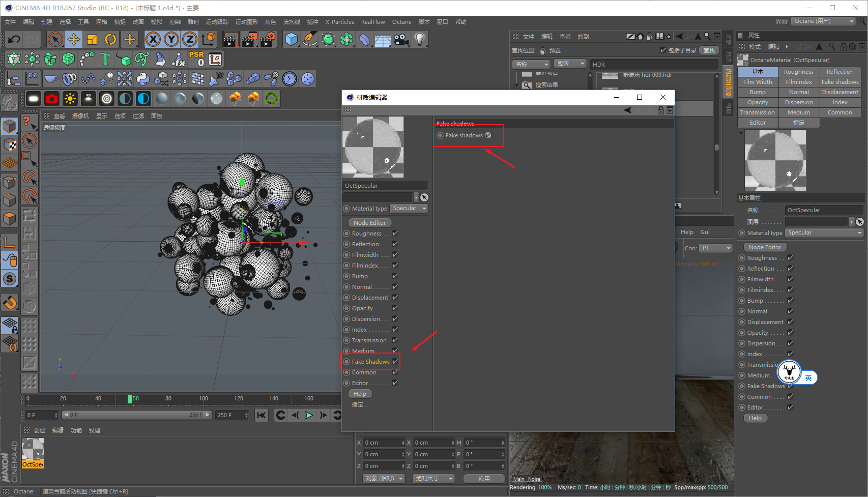This screenshot has height=497, width=868.
Task: Activate the Rotate tool
Action: pyautogui.click(x=110, y=39)
